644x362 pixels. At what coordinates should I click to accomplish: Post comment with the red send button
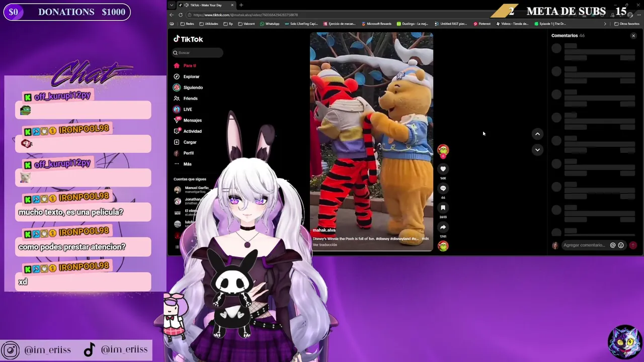click(633, 245)
